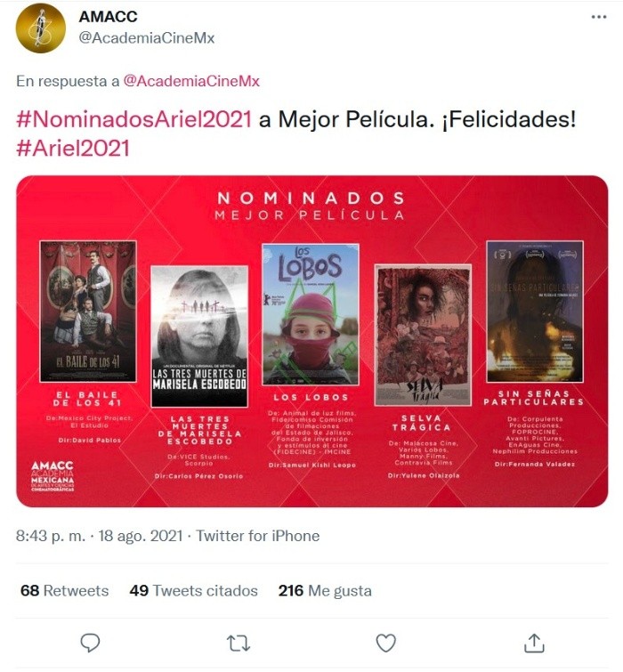
Task: Click the El Baile de los 41 poster
Action: pyautogui.click(x=88, y=312)
